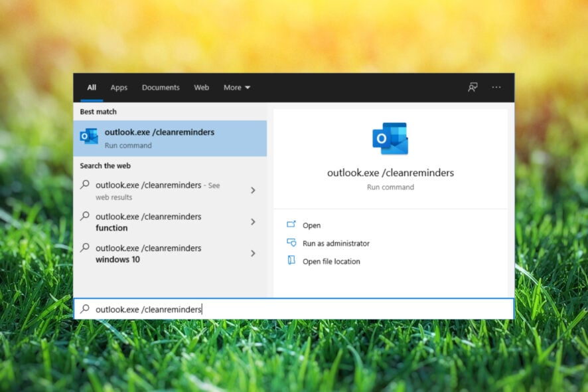The image size is (588, 392).
Task: Open the feedback icon in search header
Action: click(473, 87)
